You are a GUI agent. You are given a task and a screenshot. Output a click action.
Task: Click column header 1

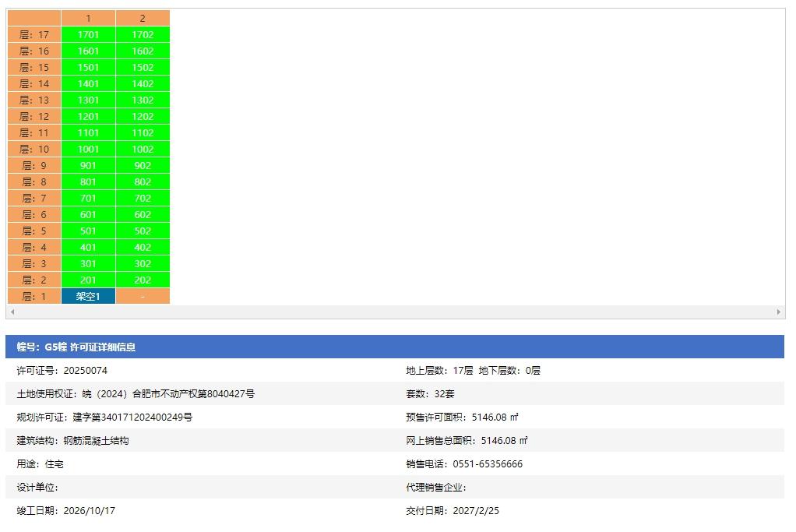pyautogui.click(x=88, y=18)
